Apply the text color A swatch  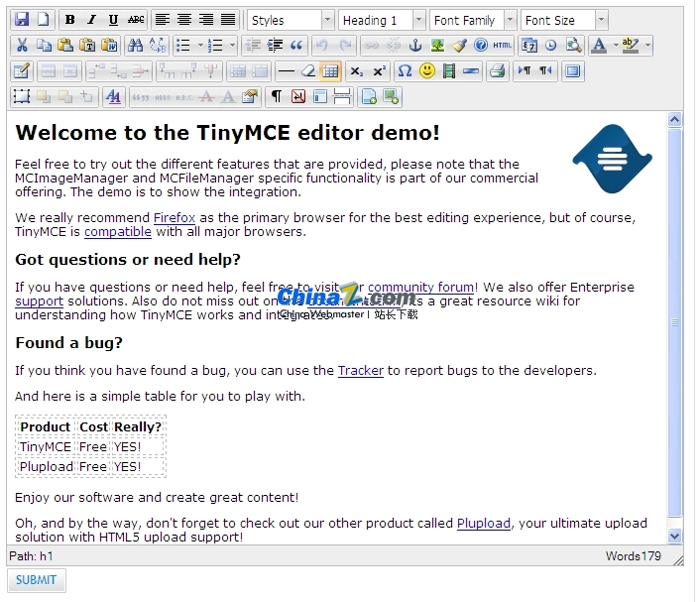(599, 45)
